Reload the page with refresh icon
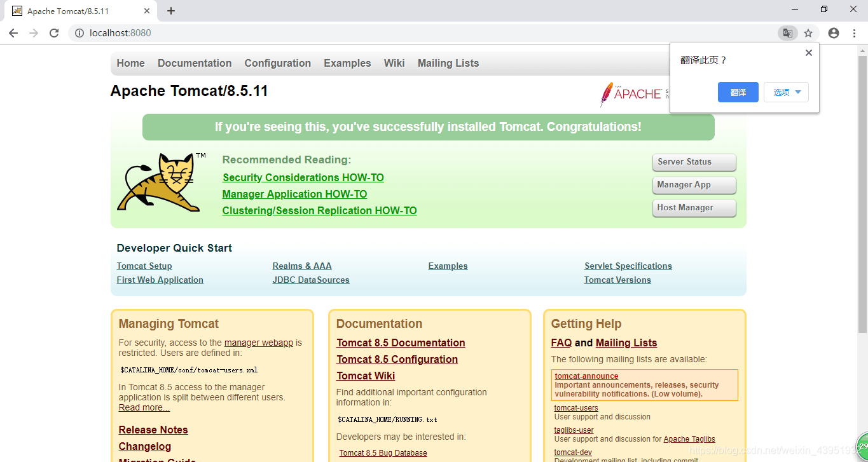Image resolution: width=868 pixels, height=462 pixels. [54, 33]
